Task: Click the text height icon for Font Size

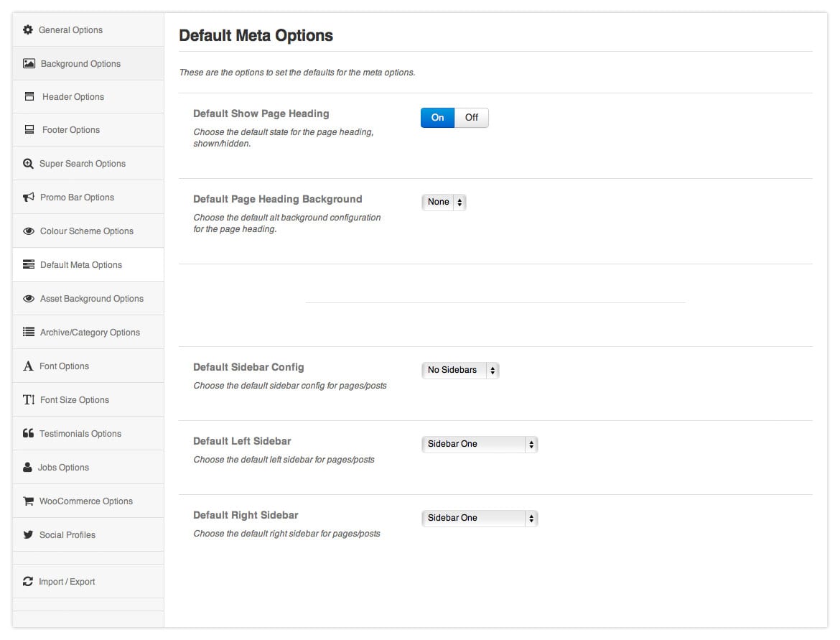Action: [x=29, y=400]
